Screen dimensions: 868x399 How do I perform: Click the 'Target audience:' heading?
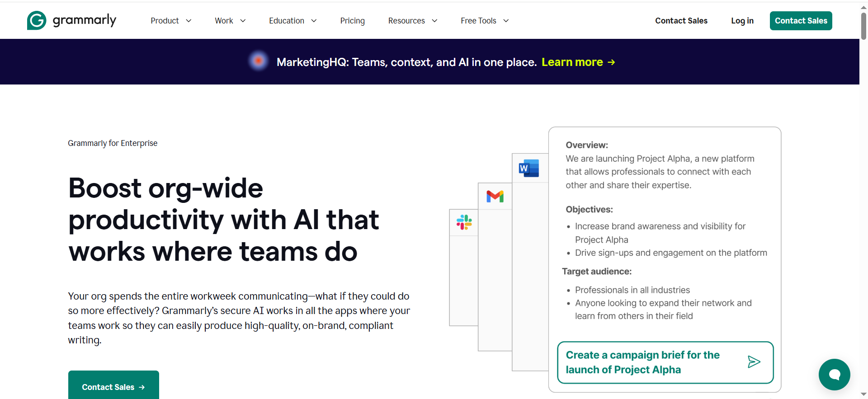pyautogui.click(x=597, y=271)
